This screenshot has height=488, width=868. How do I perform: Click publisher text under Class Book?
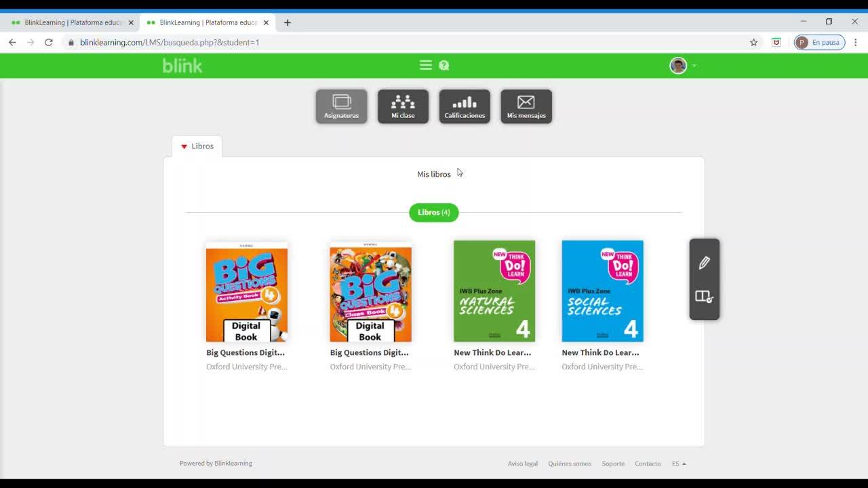click(370, 367)
